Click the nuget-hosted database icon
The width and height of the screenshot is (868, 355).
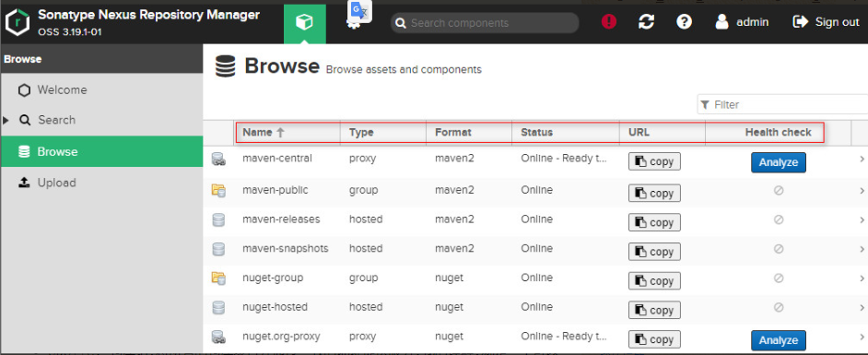coord(218,307)
